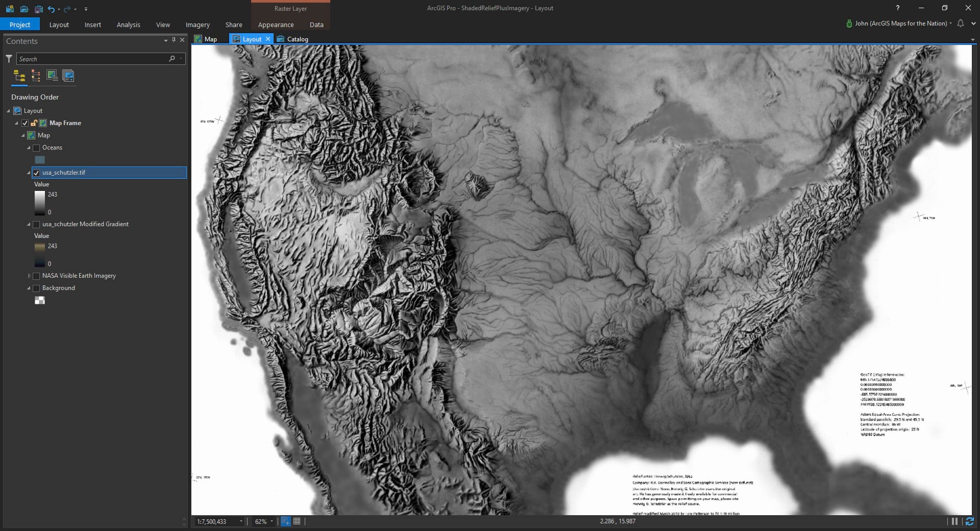The image size is (980, 531).
Task: Enable the Oceans layer checkbox
Action: click(36, 148)
